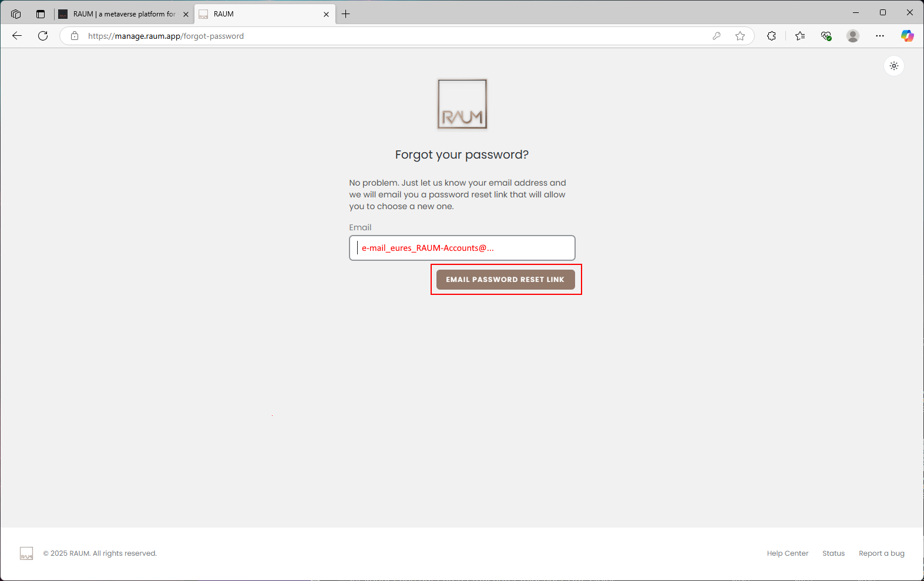
Task: Maximize the browser window
Action: 883,12
